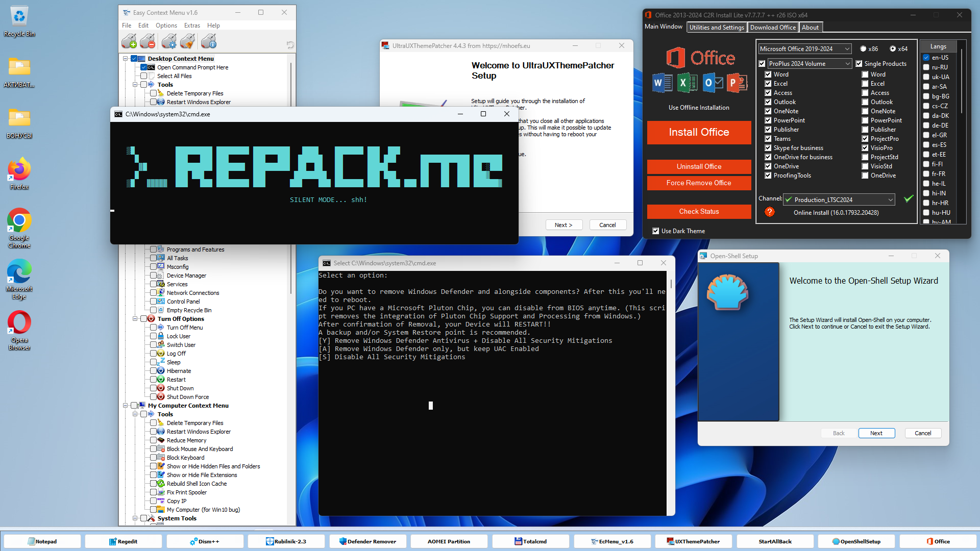Check the ru-RU language checkbox

926,67
